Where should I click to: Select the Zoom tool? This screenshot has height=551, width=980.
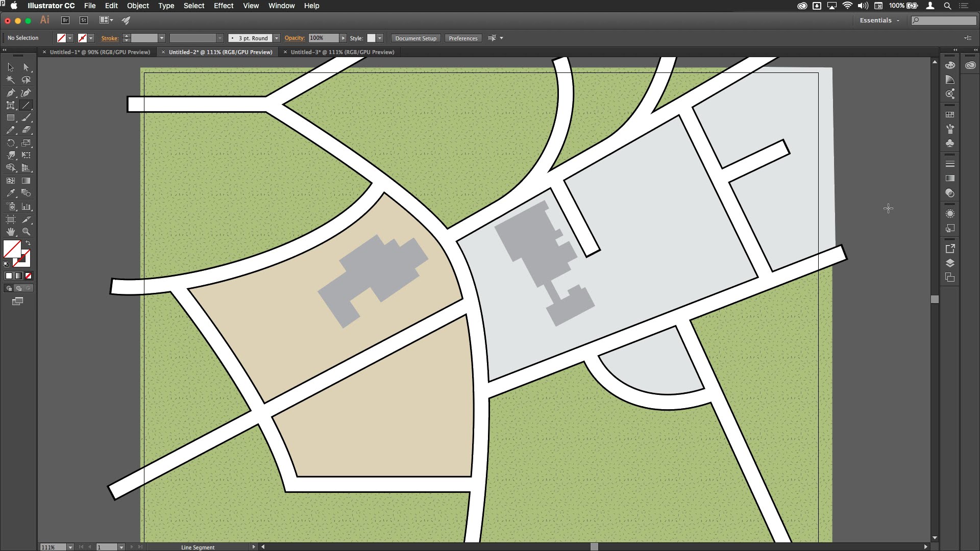(26, 232)
